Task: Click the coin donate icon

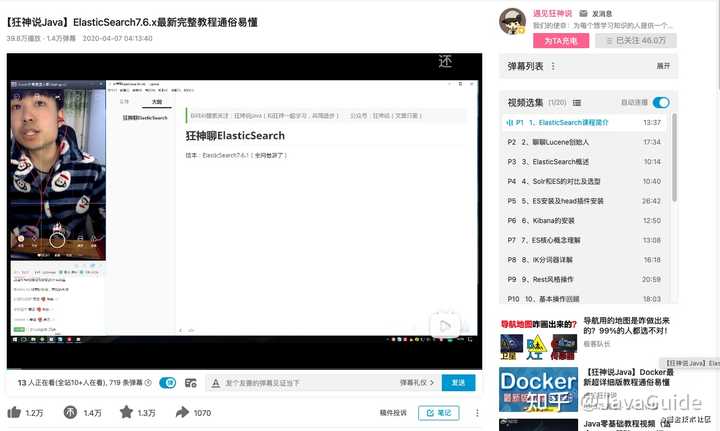Action: [70, 412]
